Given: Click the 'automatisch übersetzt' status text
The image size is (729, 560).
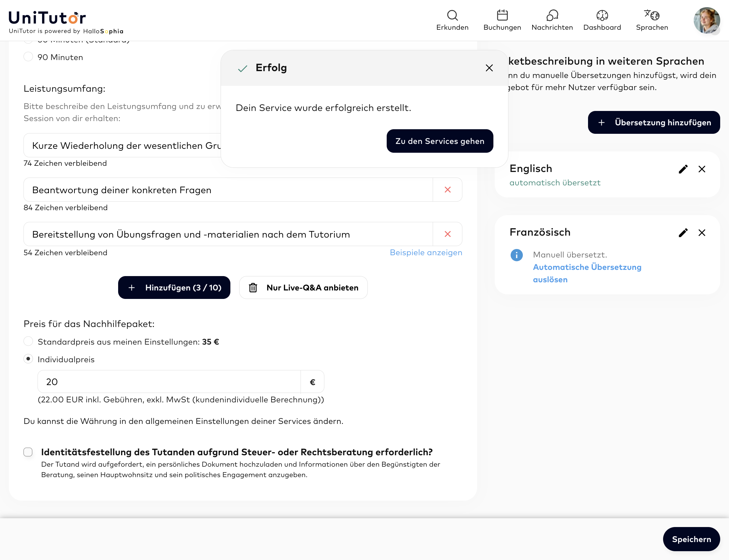Looking at the screenshot, I should 555,183.
